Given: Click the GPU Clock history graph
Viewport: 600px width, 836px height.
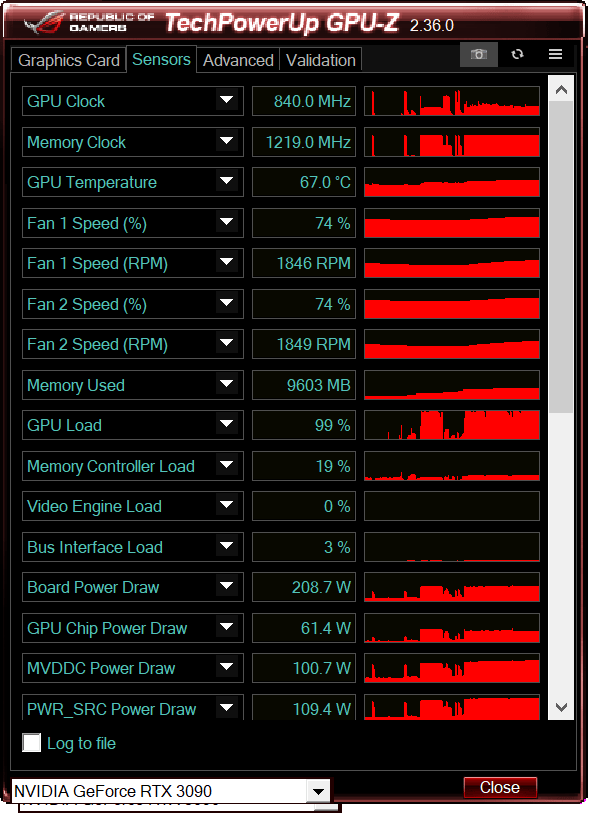Looking at the screenshot, I should [452, 101].
